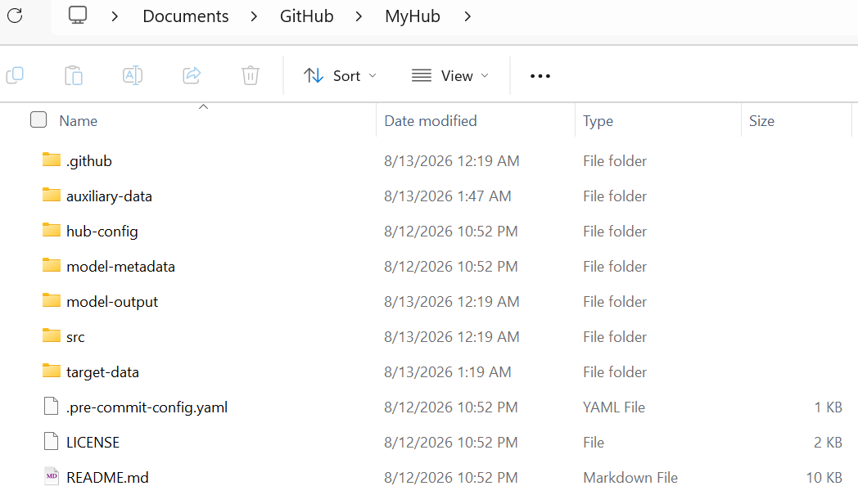Open the See more ellipsis menu
The width and height of the screenshot is (858, 504).
click(540, 76)
